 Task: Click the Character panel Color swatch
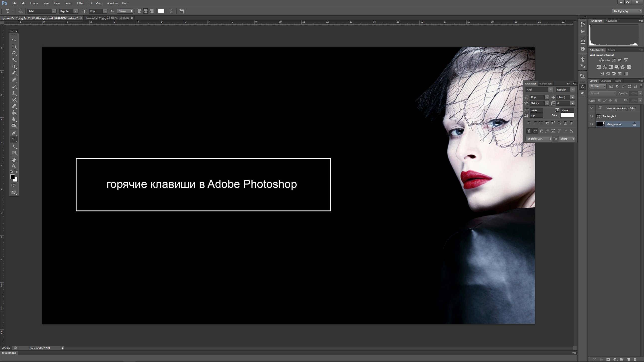567,115
